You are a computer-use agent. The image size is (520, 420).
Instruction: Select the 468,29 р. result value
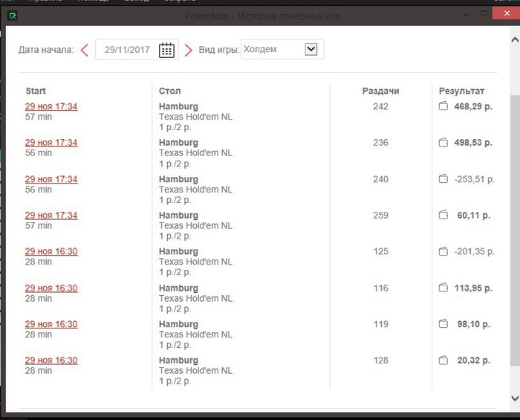tap(473, 106)
